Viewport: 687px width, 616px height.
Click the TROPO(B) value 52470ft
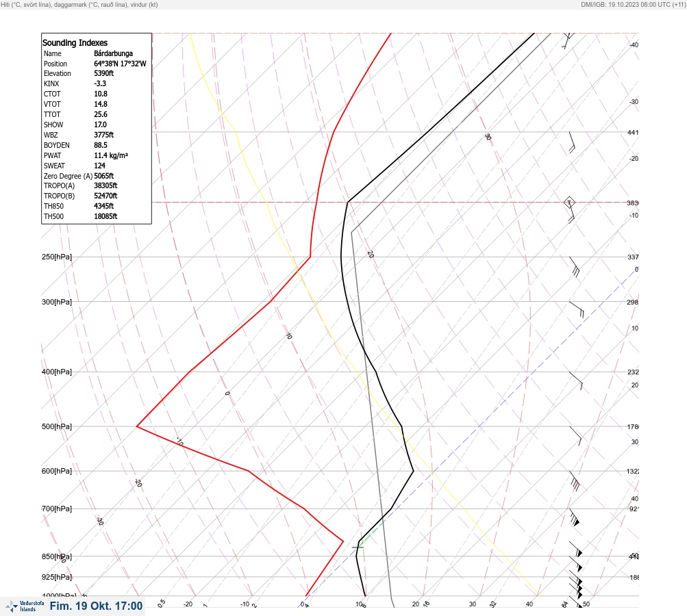click(105, 196)
